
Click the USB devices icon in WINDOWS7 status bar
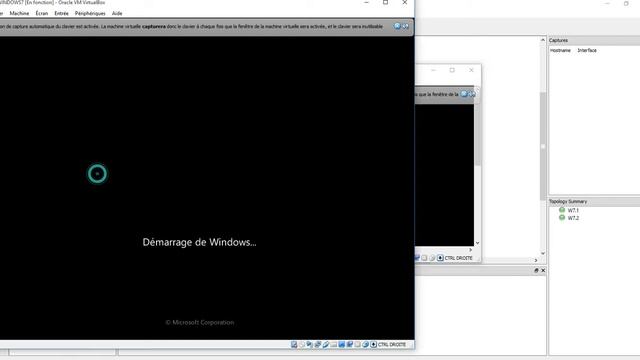326,344
